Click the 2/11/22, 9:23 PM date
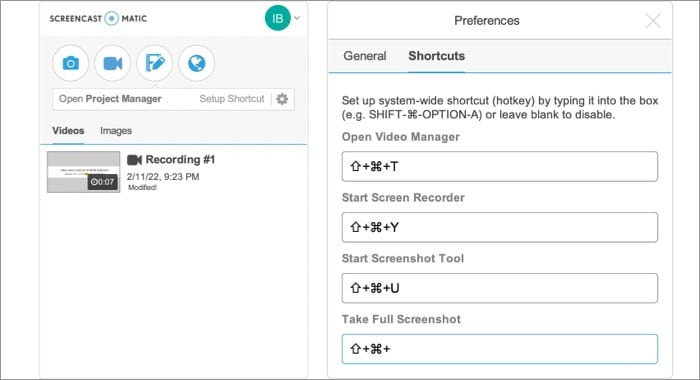The image size is (700, 380). point(163,177)
